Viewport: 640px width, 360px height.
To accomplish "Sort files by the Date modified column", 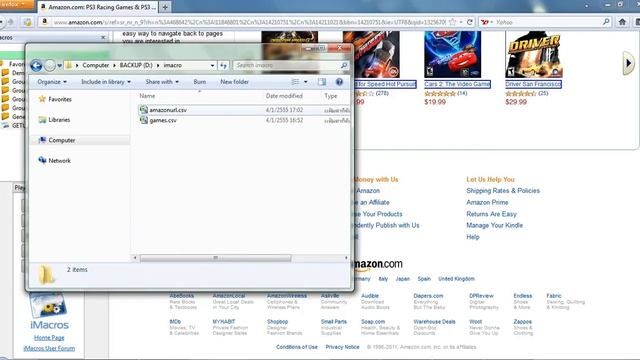I will 284,96.
